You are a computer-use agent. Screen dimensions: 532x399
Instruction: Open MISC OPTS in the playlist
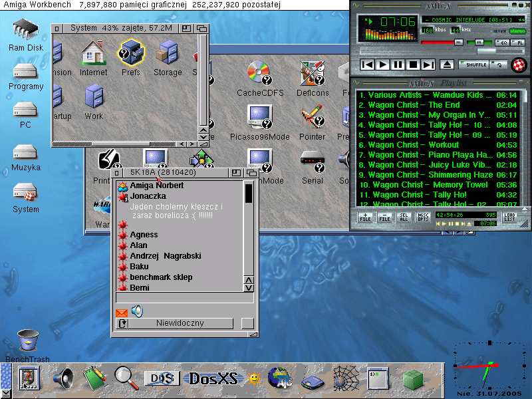click(x=423, y=217)
